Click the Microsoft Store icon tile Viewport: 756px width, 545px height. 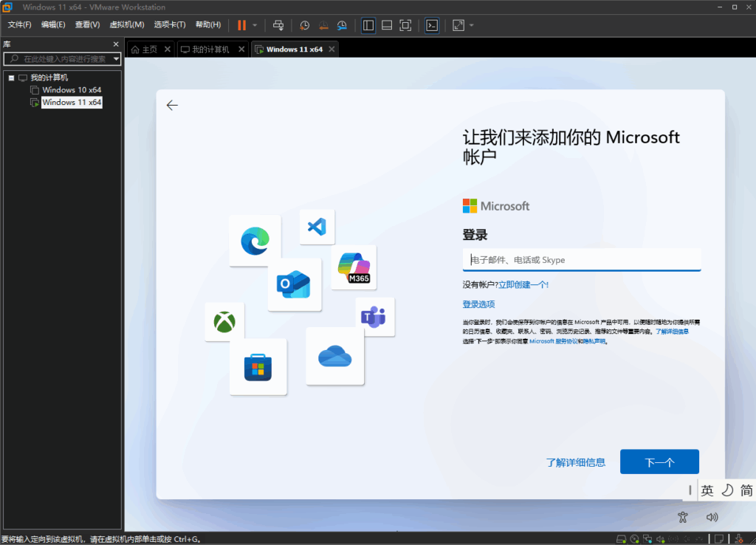[x=258, y=367]
